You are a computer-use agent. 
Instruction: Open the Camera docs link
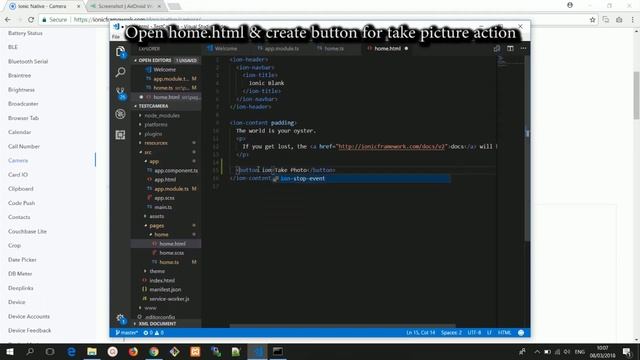click(18, 160)
